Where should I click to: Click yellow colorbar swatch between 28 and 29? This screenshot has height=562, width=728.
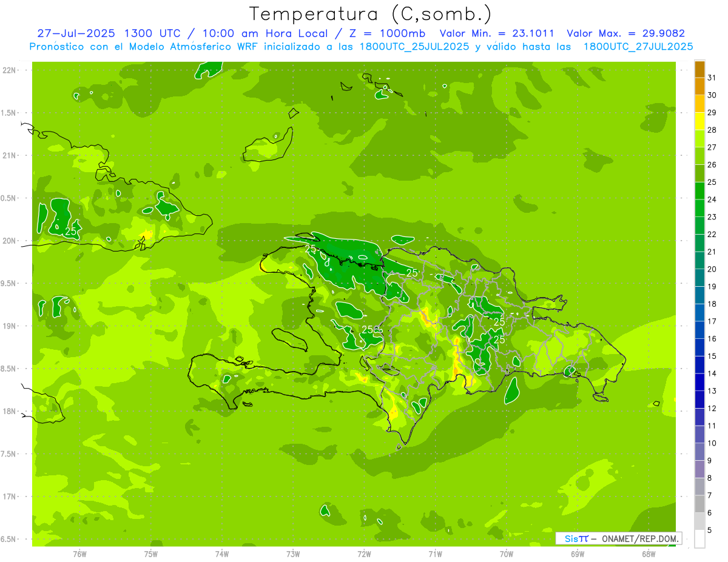(699, 122)
